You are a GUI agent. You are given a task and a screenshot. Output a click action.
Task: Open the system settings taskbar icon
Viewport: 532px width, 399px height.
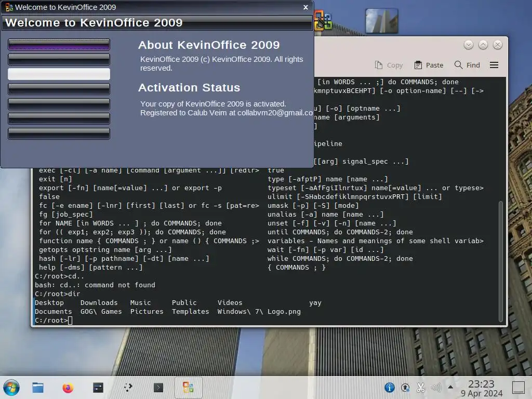tap(98, 388)
